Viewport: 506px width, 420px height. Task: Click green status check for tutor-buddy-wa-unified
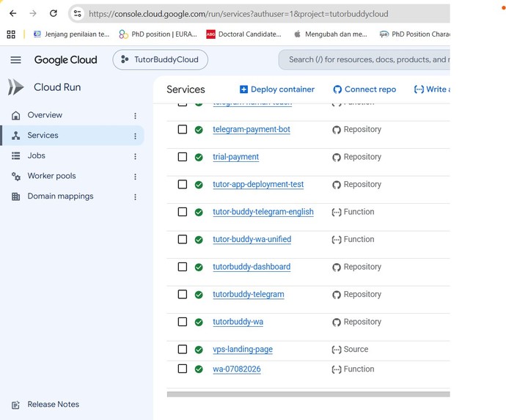(x=199, y=240)
